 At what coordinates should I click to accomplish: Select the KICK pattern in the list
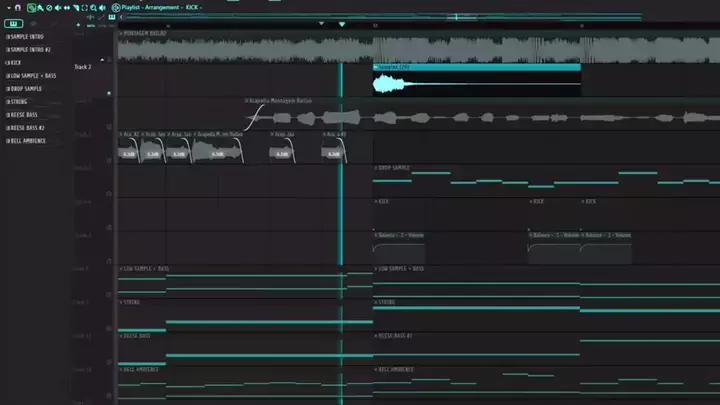[13, 62]
